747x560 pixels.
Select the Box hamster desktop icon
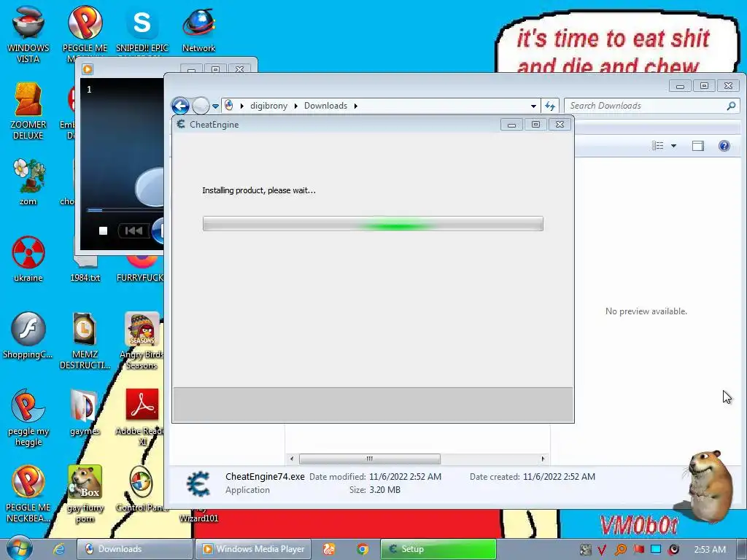[85, 494]
